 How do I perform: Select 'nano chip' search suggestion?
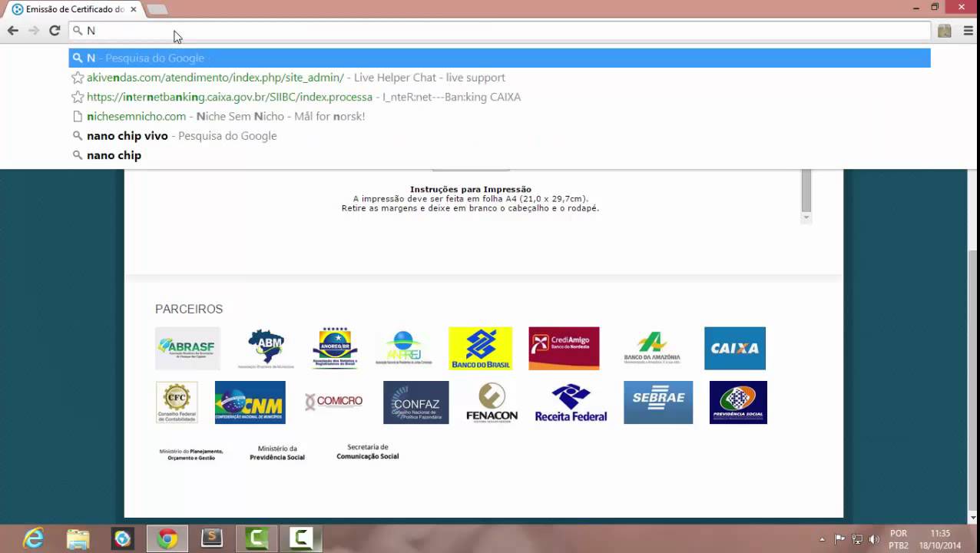499,155
